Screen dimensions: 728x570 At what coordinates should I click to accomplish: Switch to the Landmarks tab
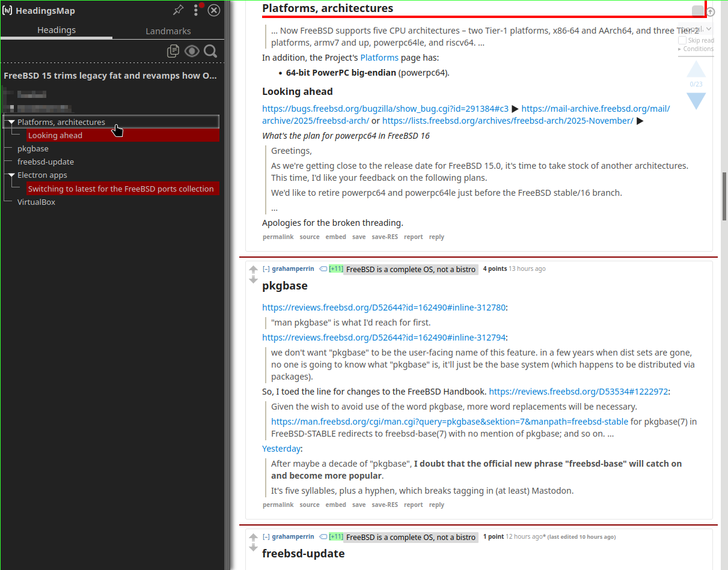[168, 31]
